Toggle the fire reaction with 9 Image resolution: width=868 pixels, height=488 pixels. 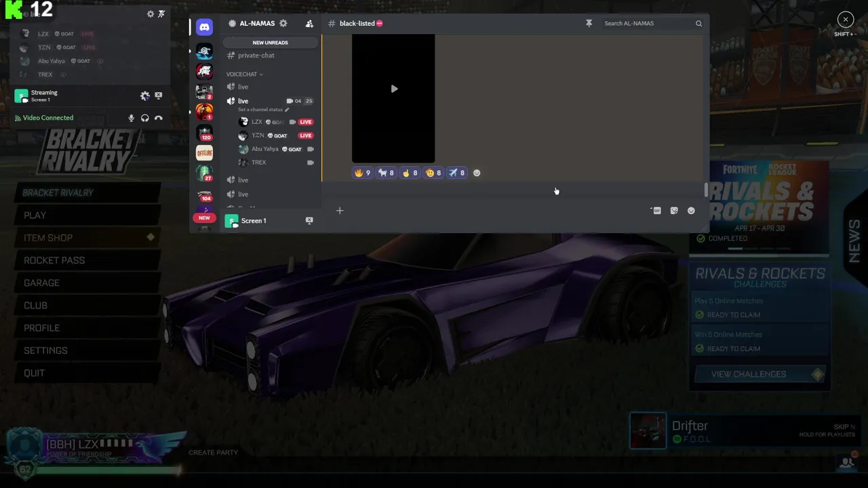click(362, 173)
